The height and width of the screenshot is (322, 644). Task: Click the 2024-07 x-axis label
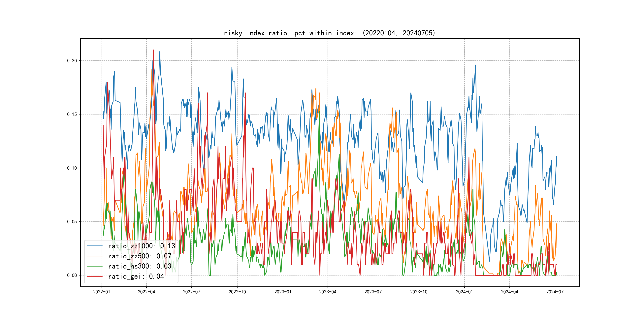[x=555, y=292]
